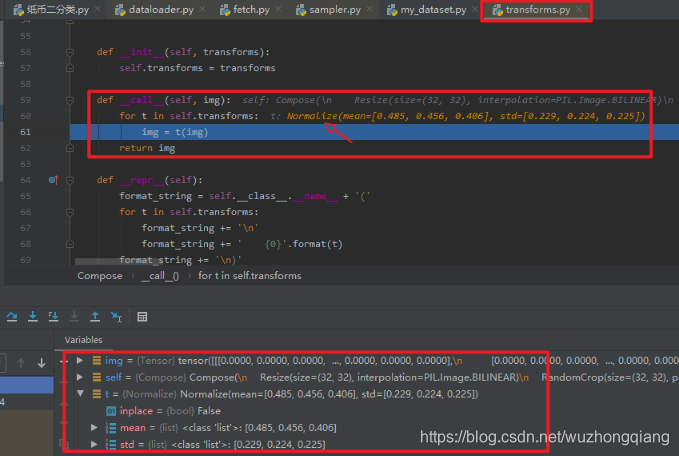Click override gutter icon at line 64

click(53, 180)
